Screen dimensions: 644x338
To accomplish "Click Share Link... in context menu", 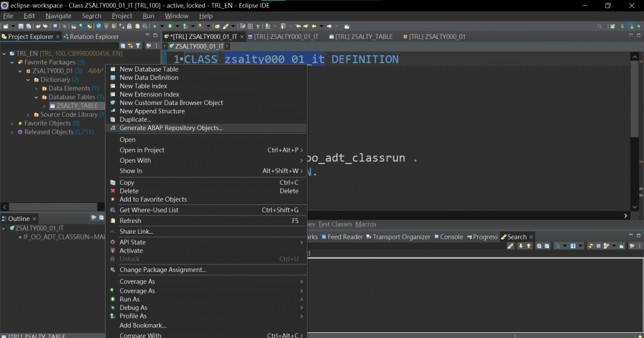I will click(206, 231).
